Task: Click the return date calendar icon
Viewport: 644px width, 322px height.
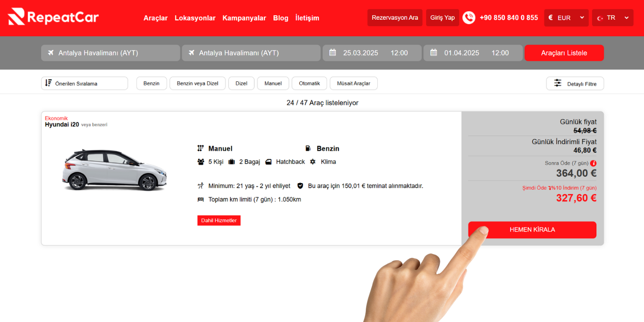Action: pyautogui.click(x=433, y=53)
